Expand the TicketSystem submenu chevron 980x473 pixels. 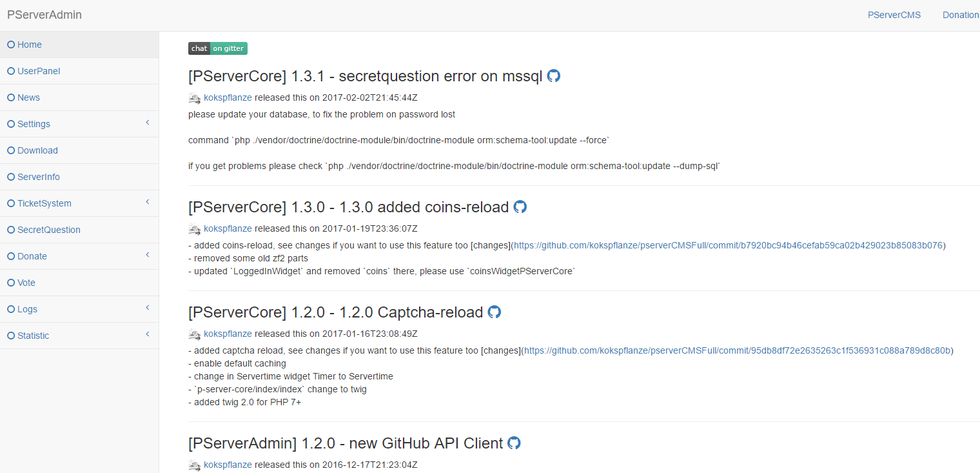click(147, 202)
